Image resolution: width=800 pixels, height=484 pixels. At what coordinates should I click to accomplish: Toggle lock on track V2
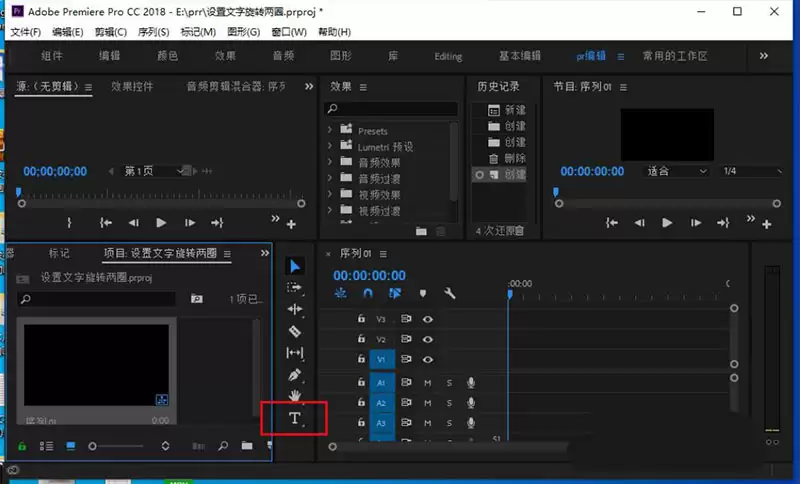click(362, 339)
